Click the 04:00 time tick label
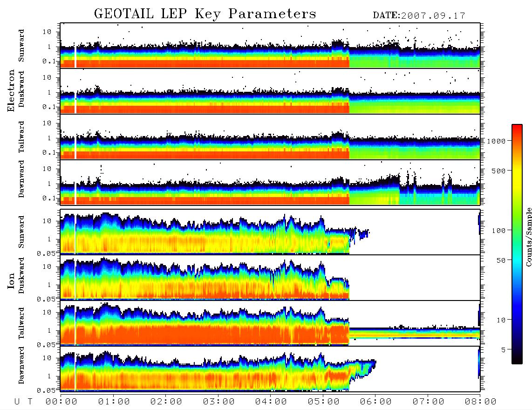 tap(271, 402)
